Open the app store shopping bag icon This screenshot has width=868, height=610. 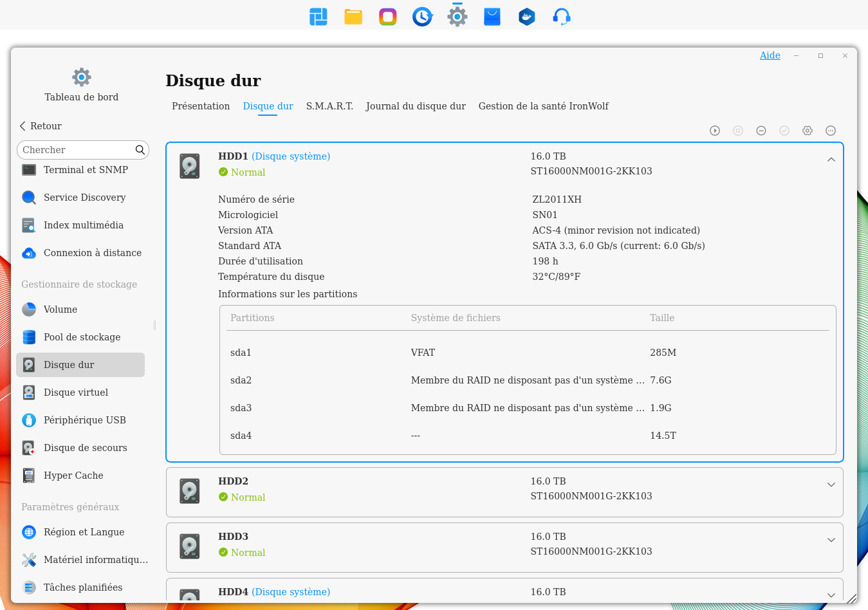pos(492,17)
